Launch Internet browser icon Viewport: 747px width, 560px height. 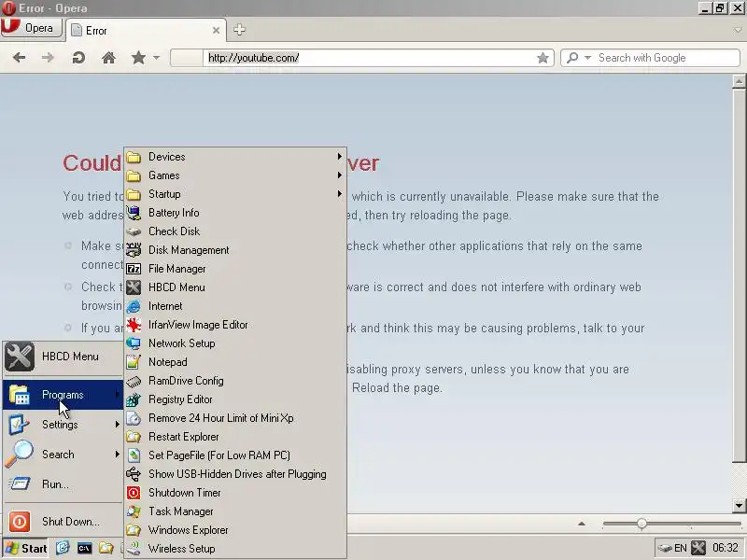coord(134,306)
